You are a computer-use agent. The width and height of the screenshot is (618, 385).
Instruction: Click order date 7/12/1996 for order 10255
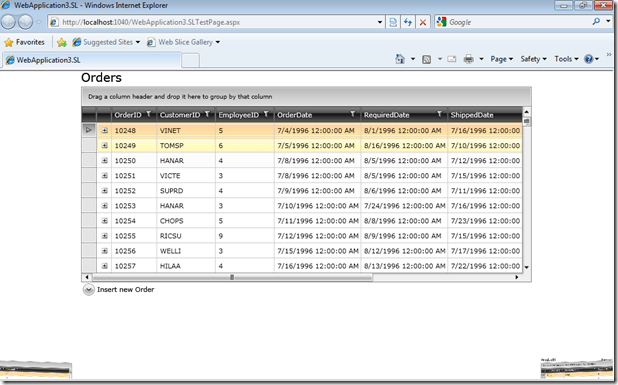click(317, 236)
